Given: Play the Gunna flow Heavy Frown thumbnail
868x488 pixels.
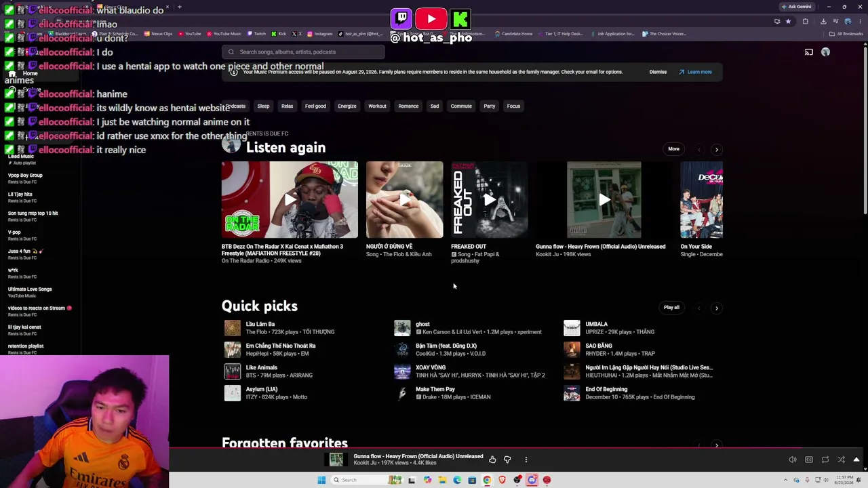Looking at the screenshot, I should (x=604, y=200).
